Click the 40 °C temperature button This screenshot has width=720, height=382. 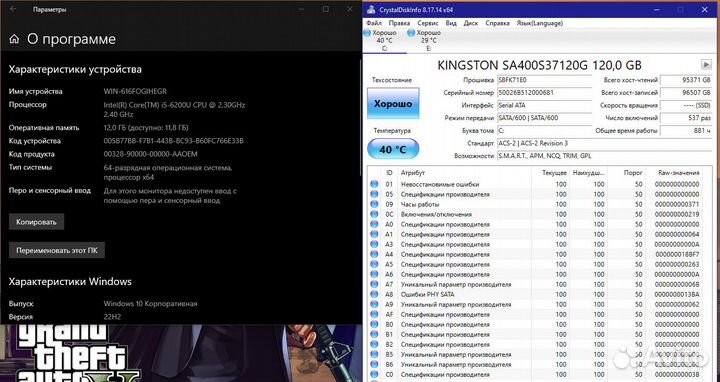coord(393,150)
